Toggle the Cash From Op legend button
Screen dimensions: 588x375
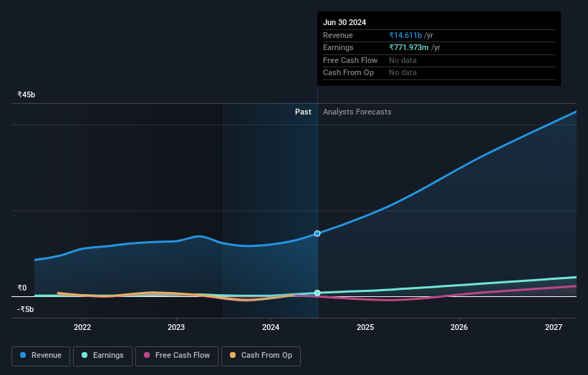click(261, 356)
